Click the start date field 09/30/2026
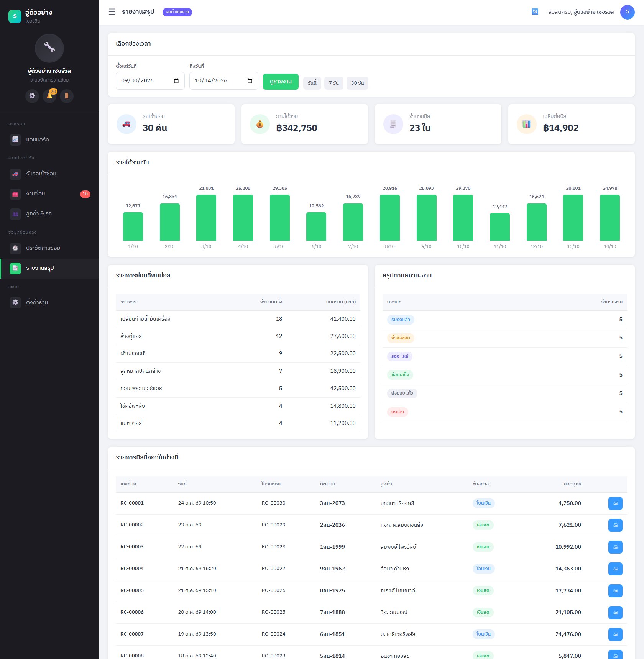 [150, 81]
